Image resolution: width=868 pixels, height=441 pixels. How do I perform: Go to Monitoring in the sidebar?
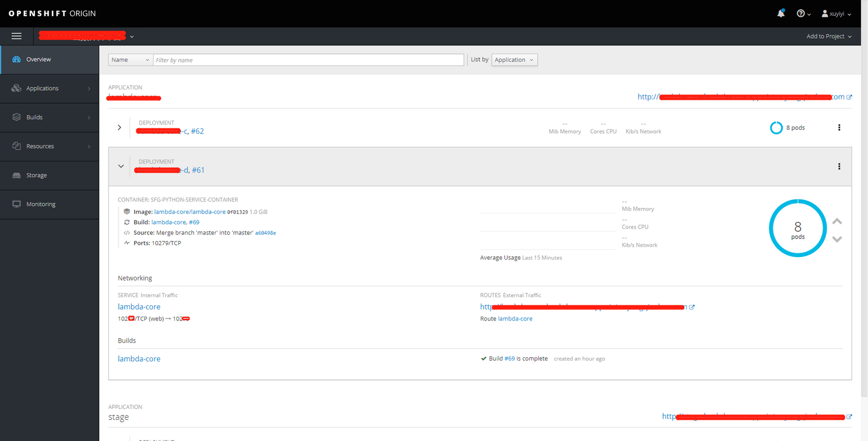(41, 204)
